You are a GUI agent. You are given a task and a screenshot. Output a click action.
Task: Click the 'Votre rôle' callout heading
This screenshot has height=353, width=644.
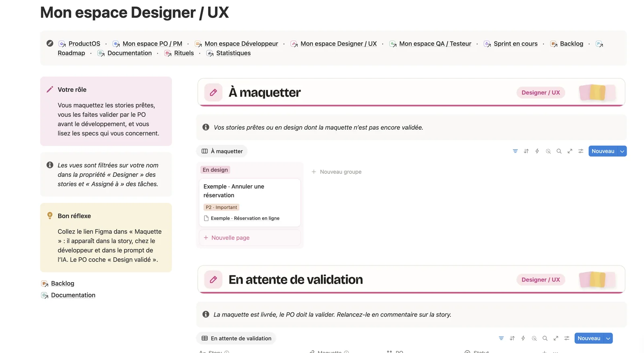coord(72,89)
